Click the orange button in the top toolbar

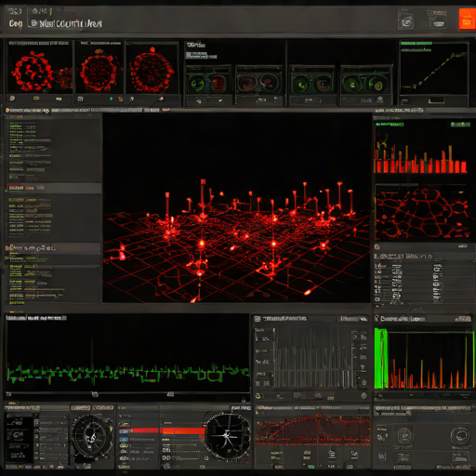[x=467, y=20]
